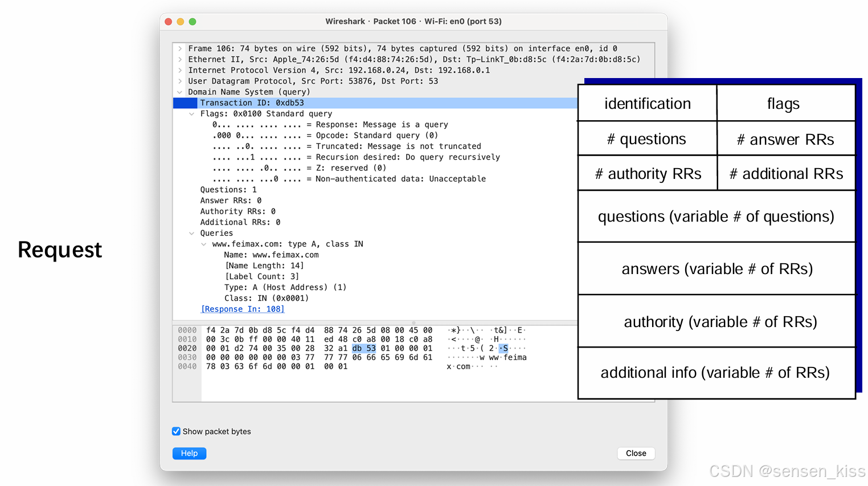Uncheck Show packet bytes checkbox
Viewport: 868px width, 486px height.
[x=177, y=431]
